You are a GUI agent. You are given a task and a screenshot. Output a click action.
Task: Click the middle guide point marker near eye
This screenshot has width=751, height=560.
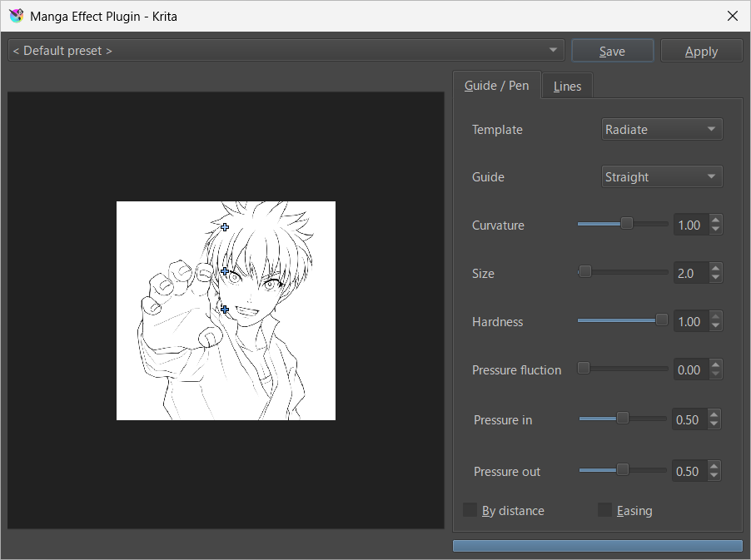(225, 271)
